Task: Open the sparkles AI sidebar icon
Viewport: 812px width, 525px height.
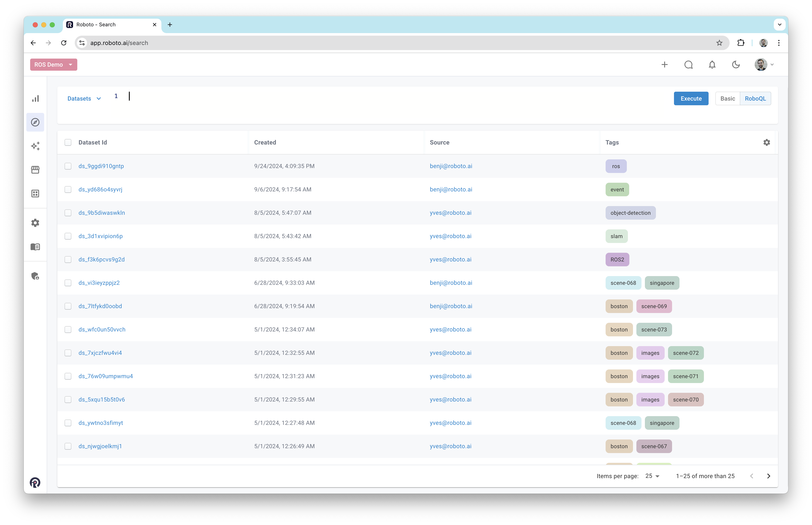Action: [35, 146]
